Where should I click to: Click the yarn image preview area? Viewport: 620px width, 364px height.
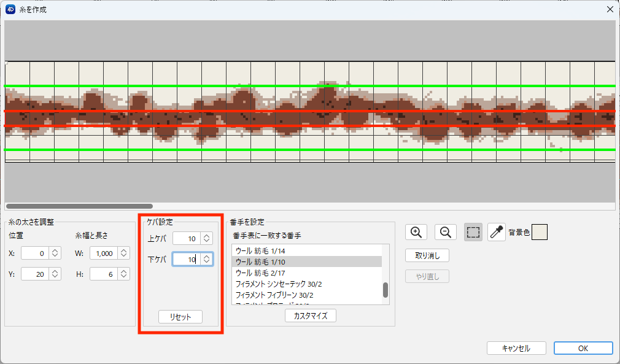point(310,112)
